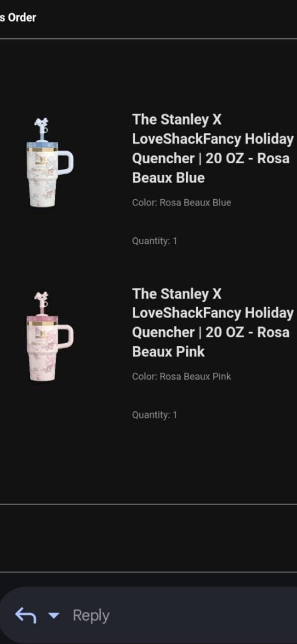This screenshot has width=297, height=644.
Task: Tap the 'Order' heading at the top
Action: click(22, 17)
